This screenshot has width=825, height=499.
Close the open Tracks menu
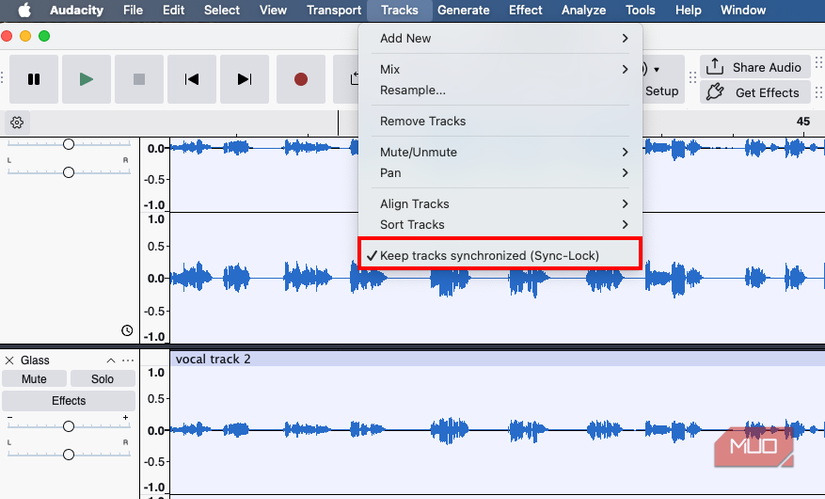399,10
